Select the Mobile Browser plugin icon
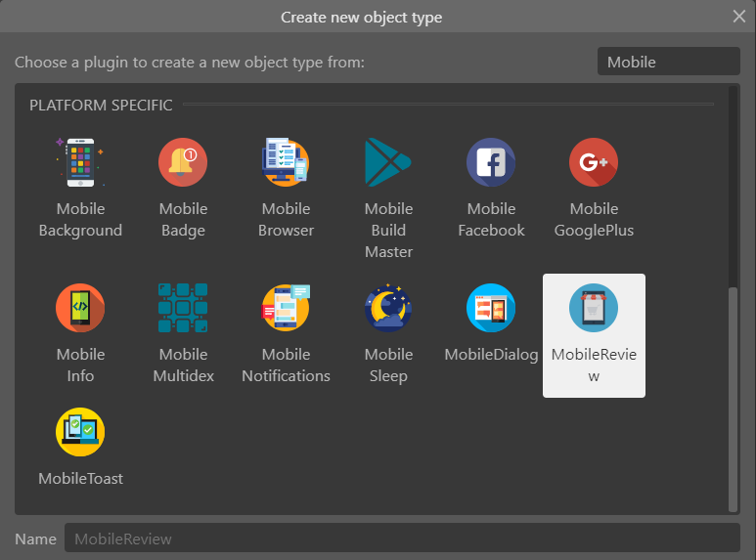 coord(286,162)
